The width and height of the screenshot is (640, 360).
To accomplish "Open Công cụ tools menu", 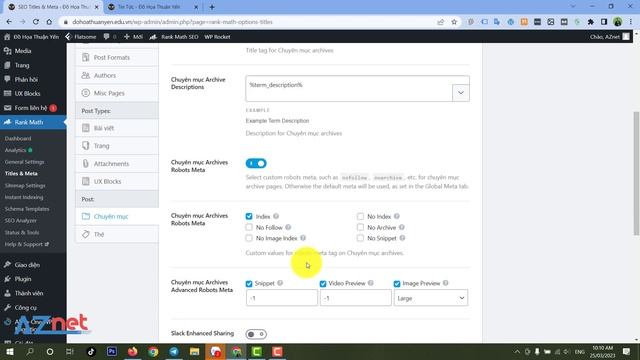I will (x=26, y=307).
